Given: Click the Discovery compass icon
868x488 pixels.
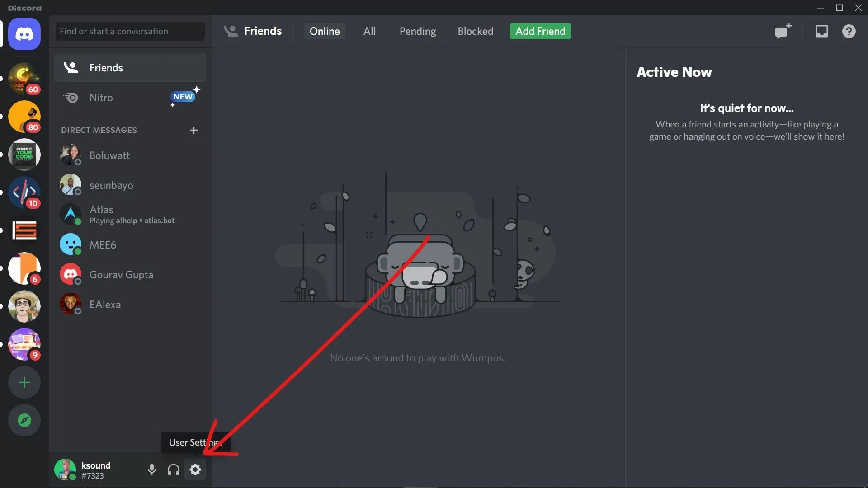Looking at the screenshot, I should click(x=24, y=420).
